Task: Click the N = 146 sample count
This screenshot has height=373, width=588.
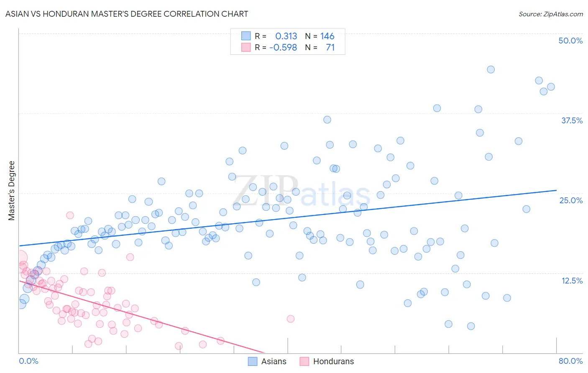Action: 320,36
